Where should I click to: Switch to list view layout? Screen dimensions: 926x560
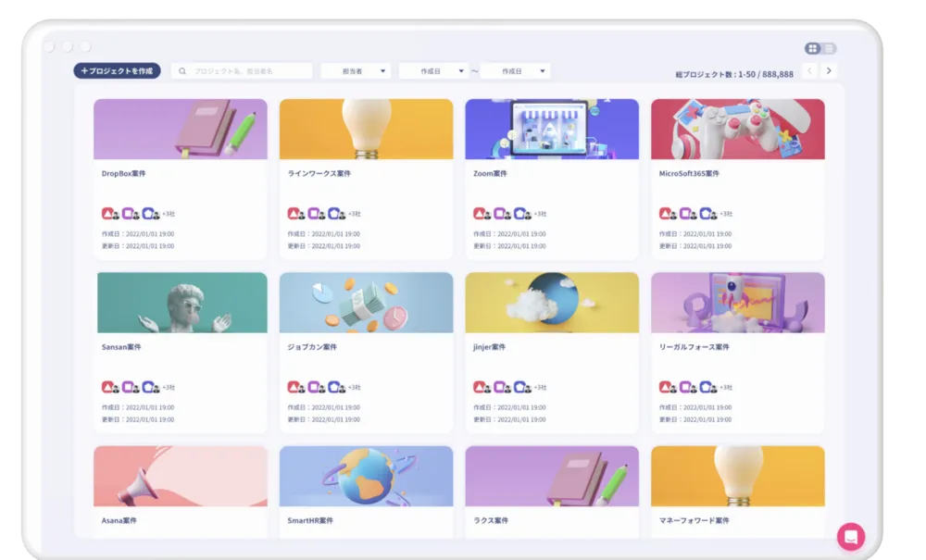[x=829, y=48]
